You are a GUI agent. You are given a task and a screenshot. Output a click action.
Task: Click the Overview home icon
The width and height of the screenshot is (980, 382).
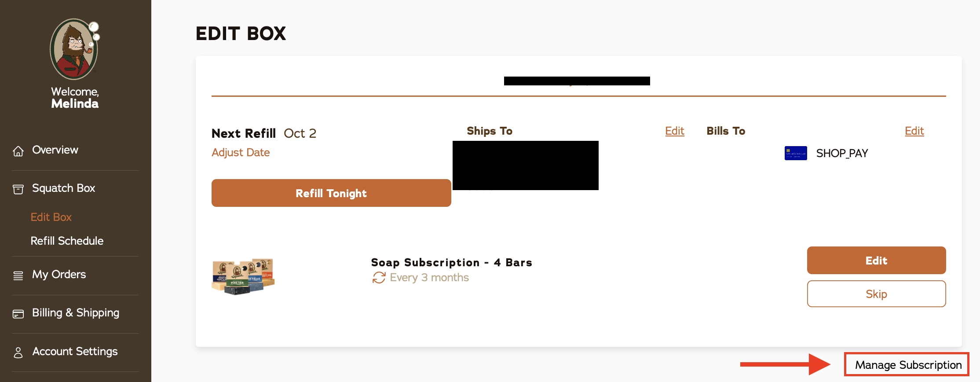pyautogui.click(x=18, y=151)
